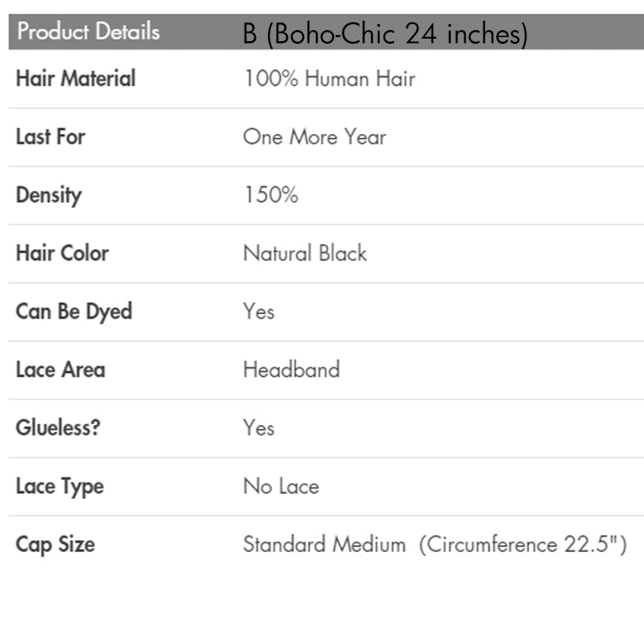Select the B (Boho-Chic 24 inches) heading
644x644 pixels.
[386, 33]
